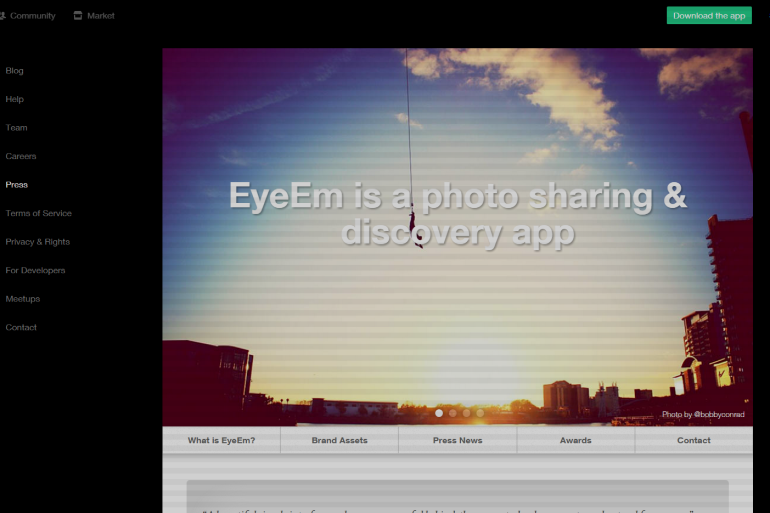The image size is (770, 513).
Task: Open the For Developers page
Action: point(35,270)
